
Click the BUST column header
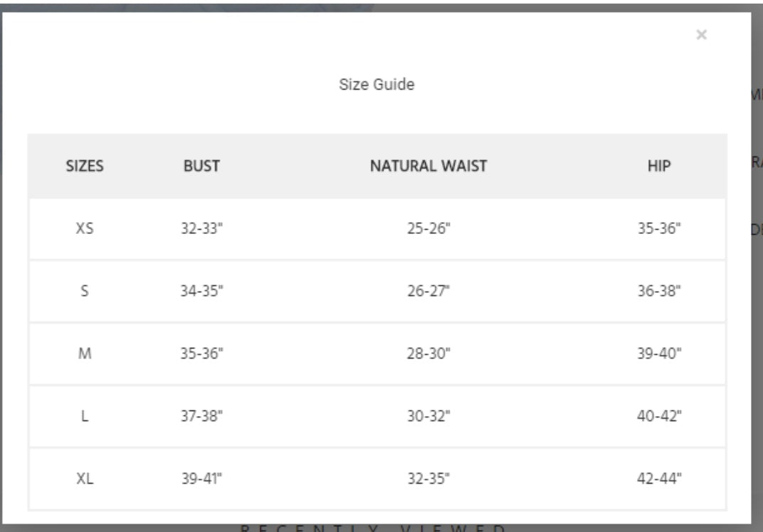202,166
